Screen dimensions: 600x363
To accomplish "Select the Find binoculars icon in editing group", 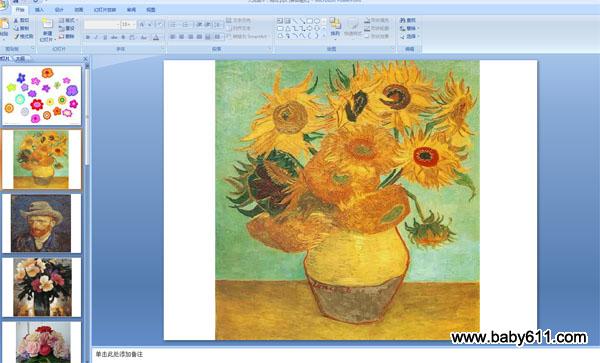I will (x=403, y=20).
